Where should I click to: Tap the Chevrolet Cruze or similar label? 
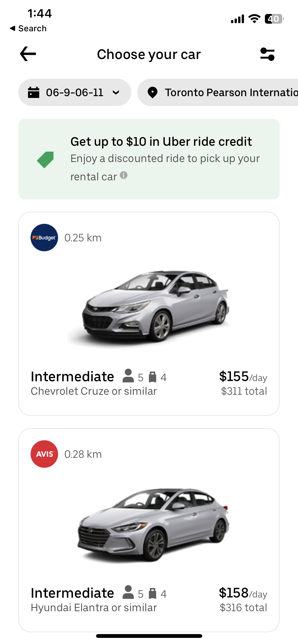94,391
